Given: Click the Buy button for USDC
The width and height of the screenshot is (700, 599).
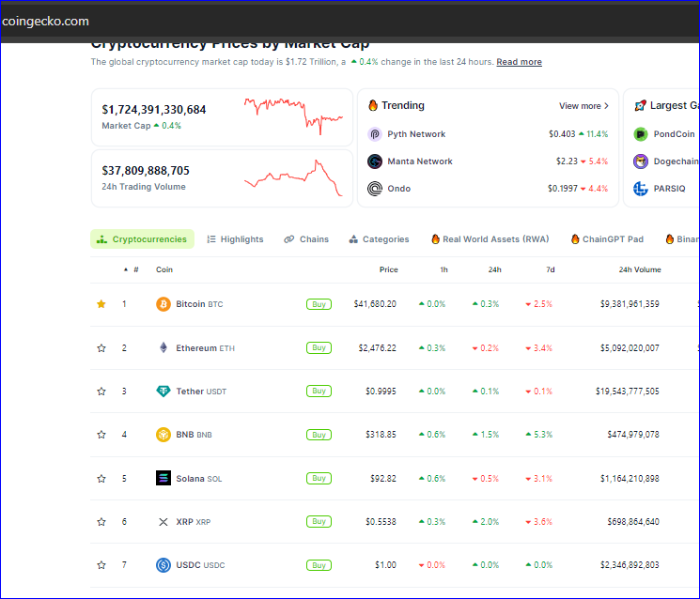Looking at the screenshot, I should 319,565.
